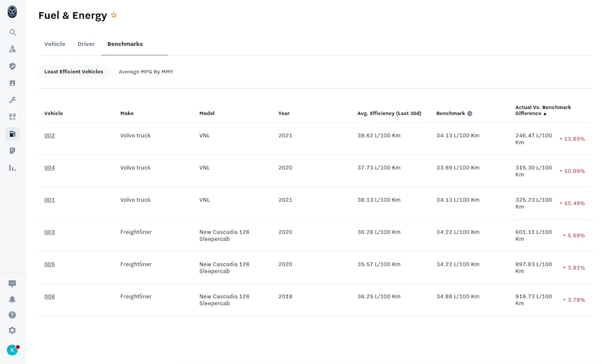
Task: Click the Year column header
Action: coord(284,113)
